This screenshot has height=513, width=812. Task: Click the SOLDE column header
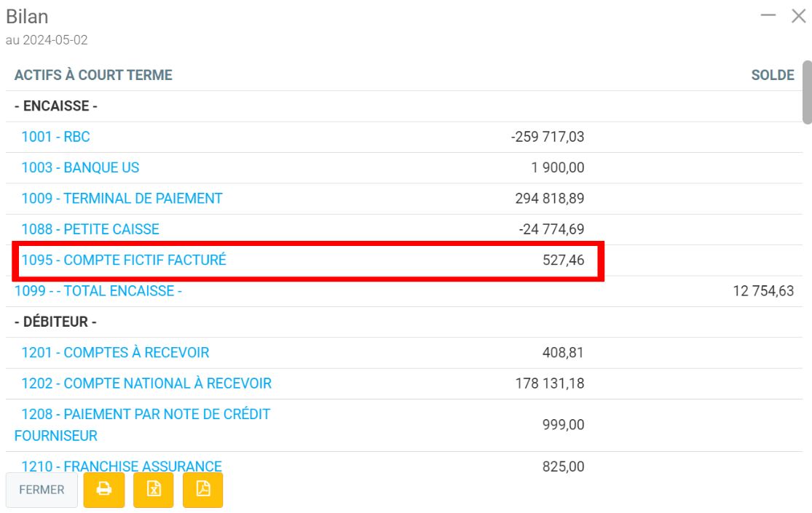(x=772, y=76)
